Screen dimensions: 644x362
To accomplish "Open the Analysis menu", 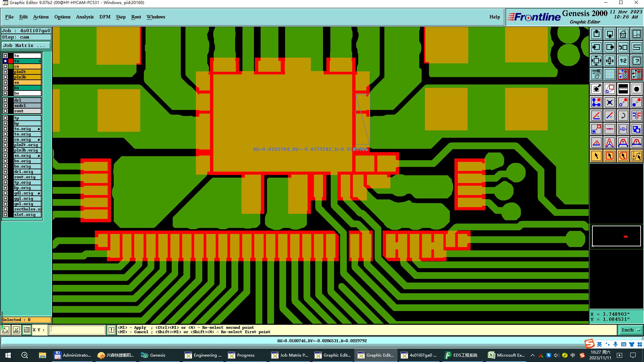I will point(85,17).
